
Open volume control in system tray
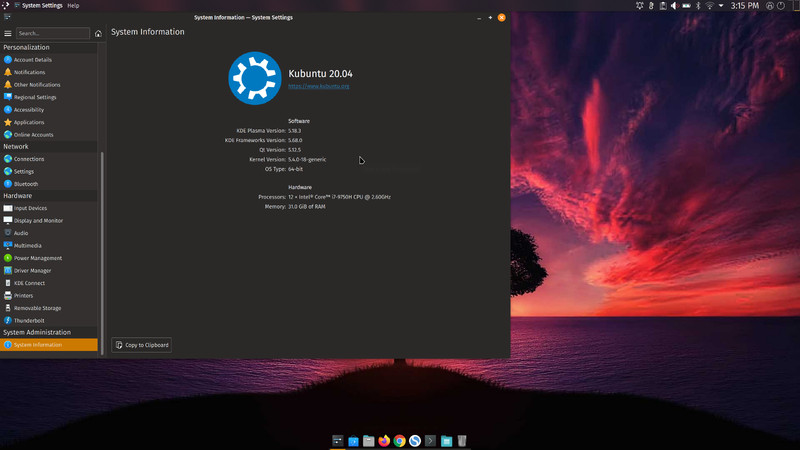click(674, 6)
